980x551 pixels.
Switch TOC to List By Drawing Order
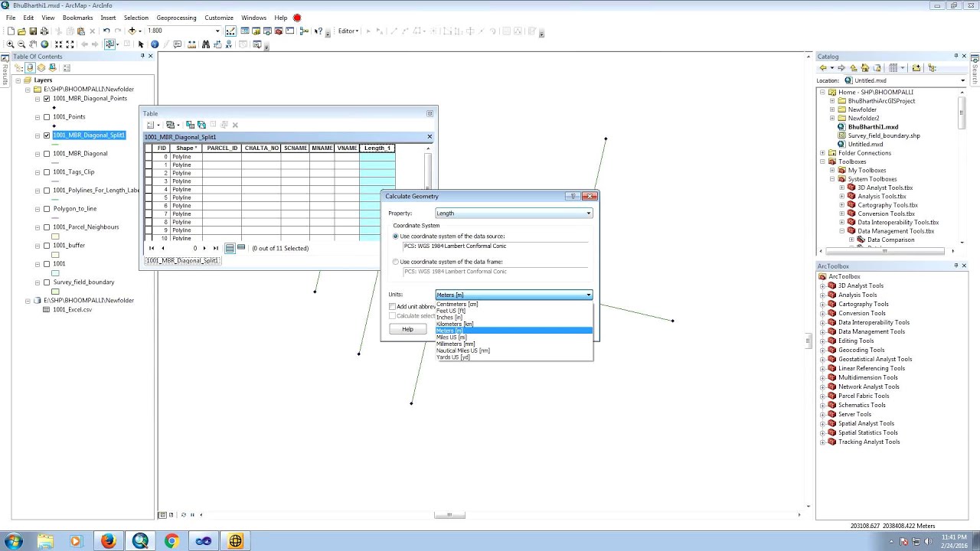pos(19,67)
